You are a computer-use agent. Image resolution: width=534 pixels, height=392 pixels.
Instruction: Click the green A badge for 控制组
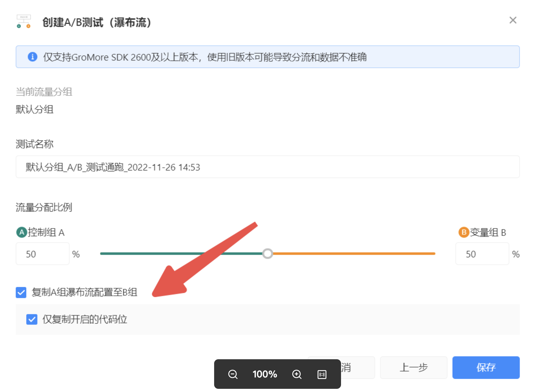coord(22,232)
